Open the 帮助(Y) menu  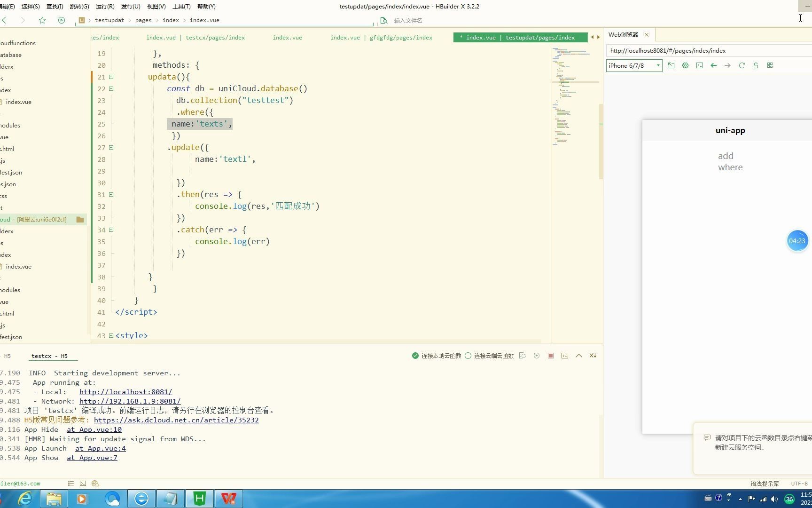tap(206, 6)
